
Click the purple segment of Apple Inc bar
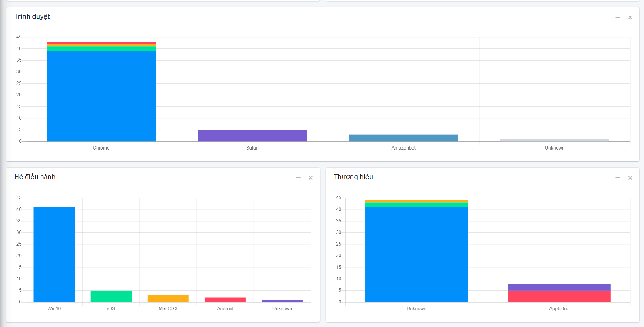(559, 287)
